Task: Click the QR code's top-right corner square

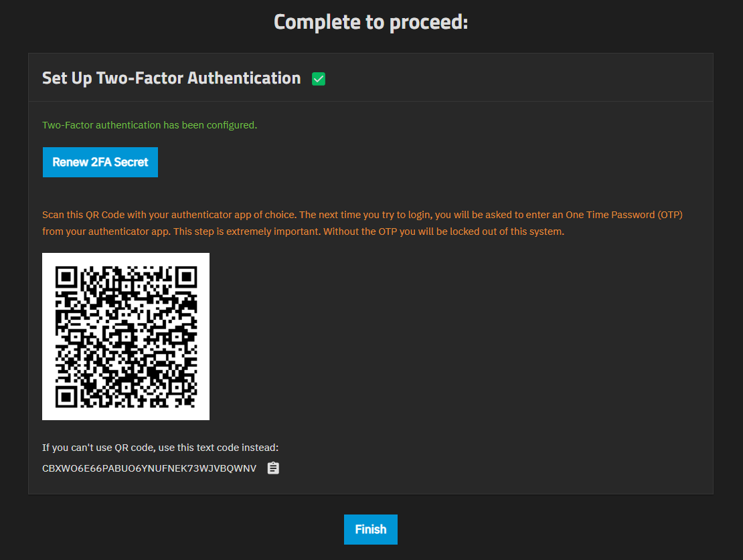Action: tap(185, 278)
